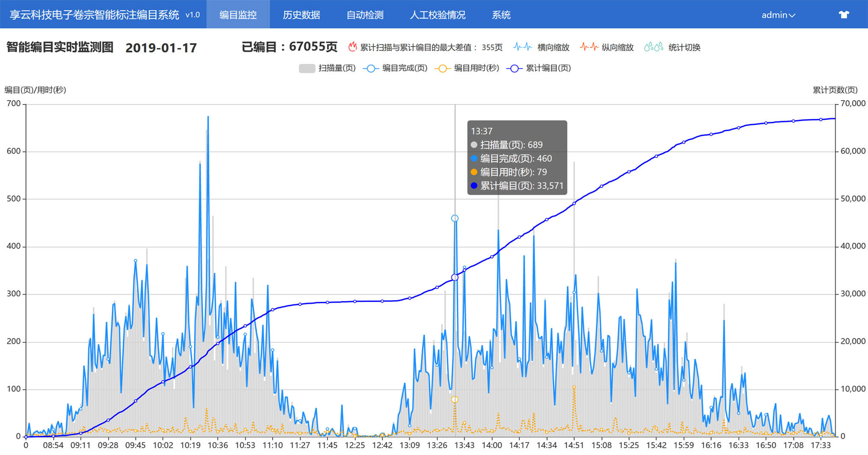Open the 系统 menu
Image resolution: width=868 pixels, height=455 pixels.
[501, 15]
